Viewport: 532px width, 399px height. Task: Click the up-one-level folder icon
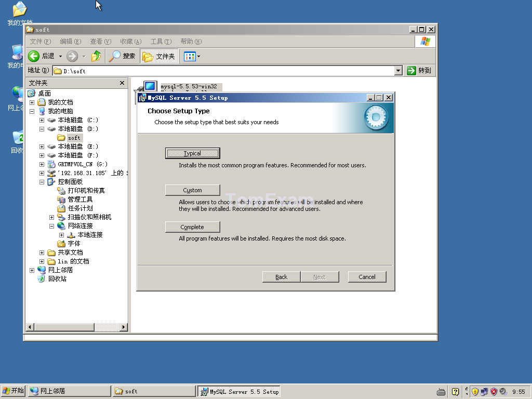click(96, 56)
